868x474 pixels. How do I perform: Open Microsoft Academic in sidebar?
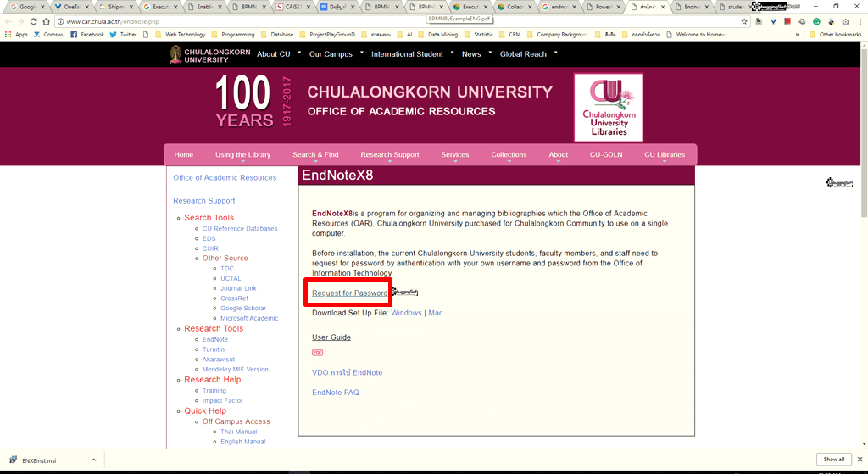(x=249, y=318)
